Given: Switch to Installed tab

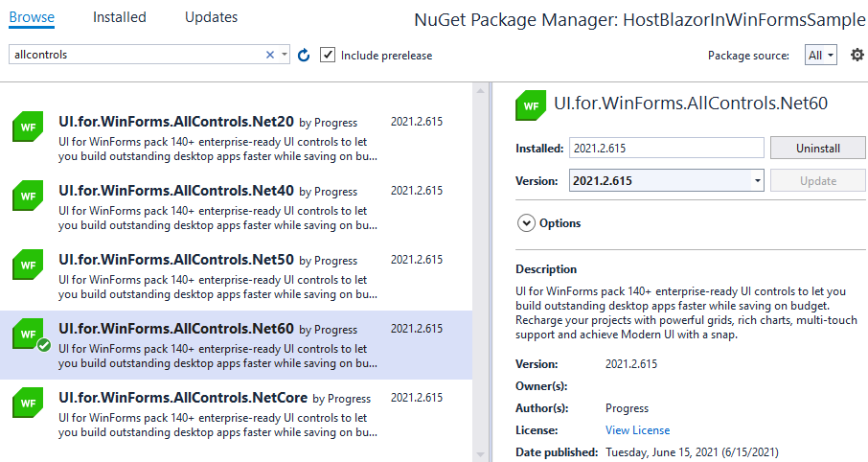Looking at the screenshot, I should point(120,17).
